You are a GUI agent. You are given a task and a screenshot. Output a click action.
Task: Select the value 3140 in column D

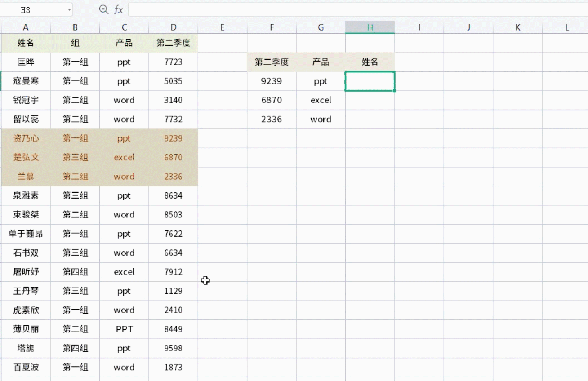click(174, 100)
